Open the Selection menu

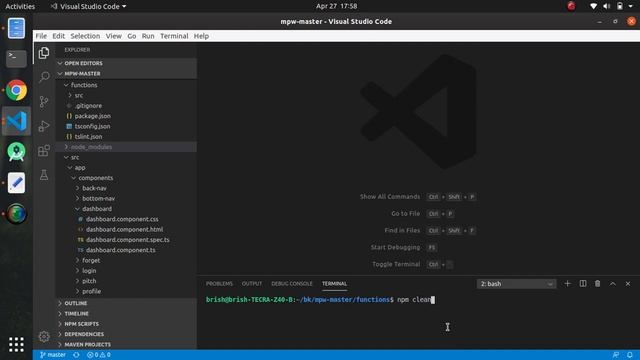tap(85, 36)
